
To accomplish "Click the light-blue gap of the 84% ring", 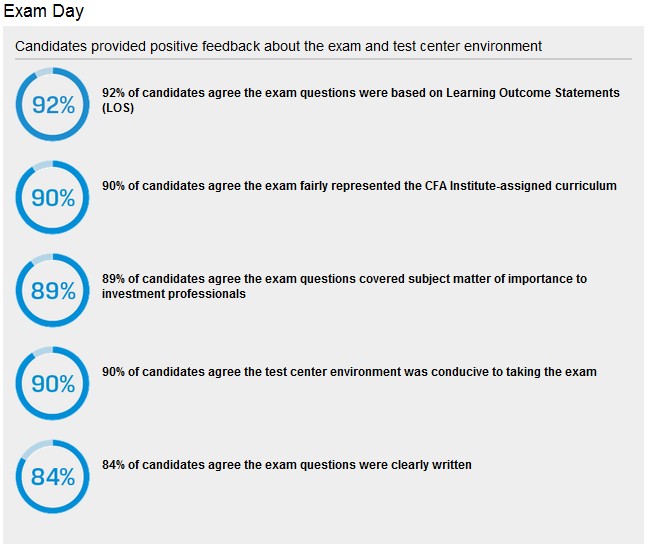I will tap(37, 448).
